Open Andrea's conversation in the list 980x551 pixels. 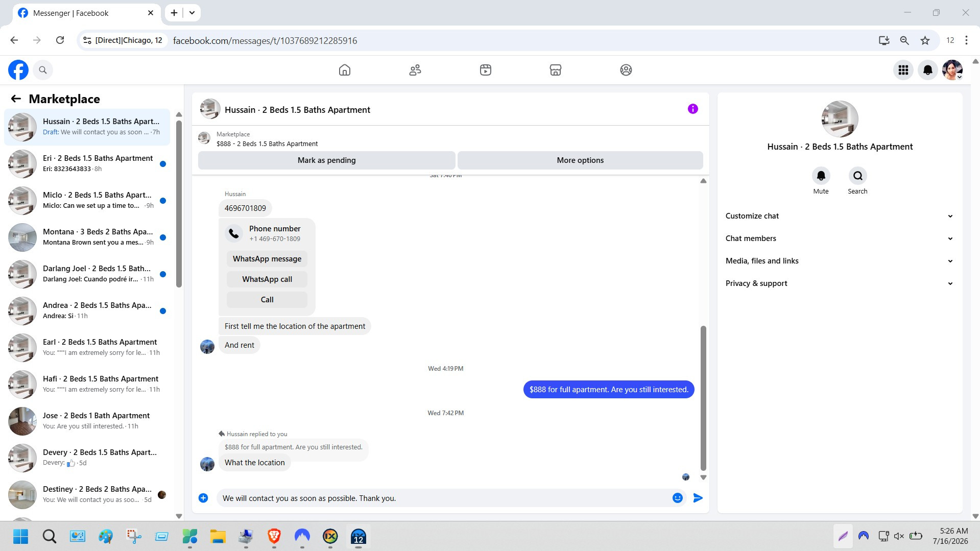click(x=87, y=310)
